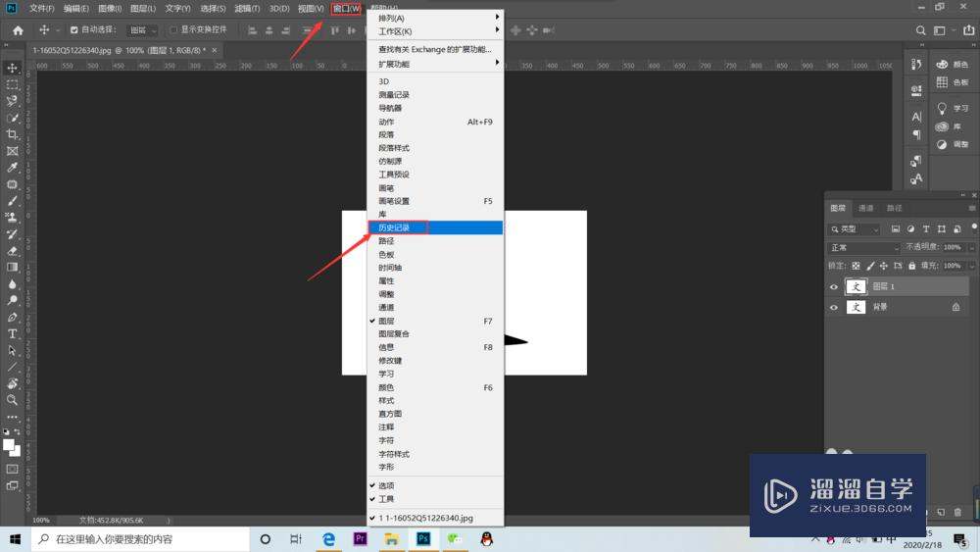
Task: Expand the 工作区(K) submenu
Action: (x=435, y=31)
